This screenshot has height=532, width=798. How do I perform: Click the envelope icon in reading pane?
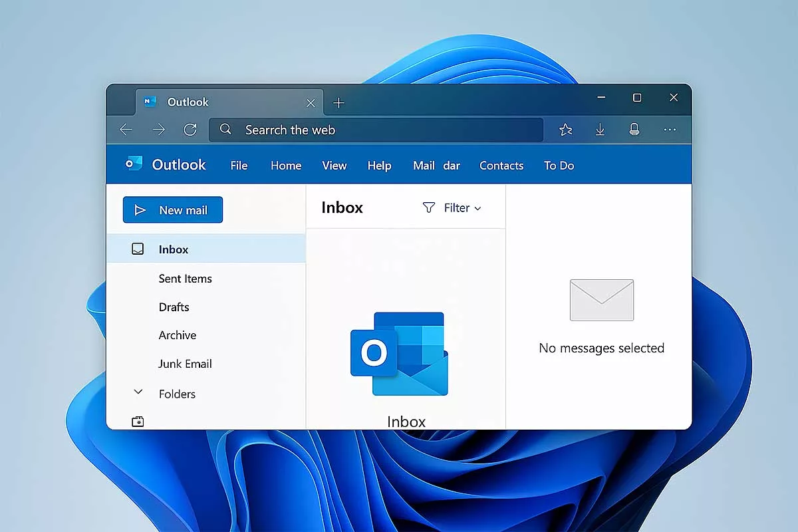click(602, 300)
